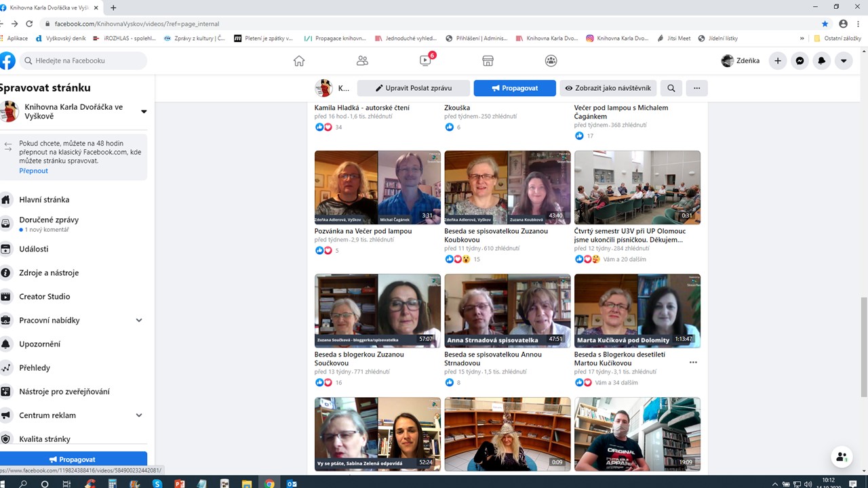868x488 pixels.
Task: Open Beseda se spisovatelkou Zuzanou Koubkovou thumbnail
Action: 507,187
